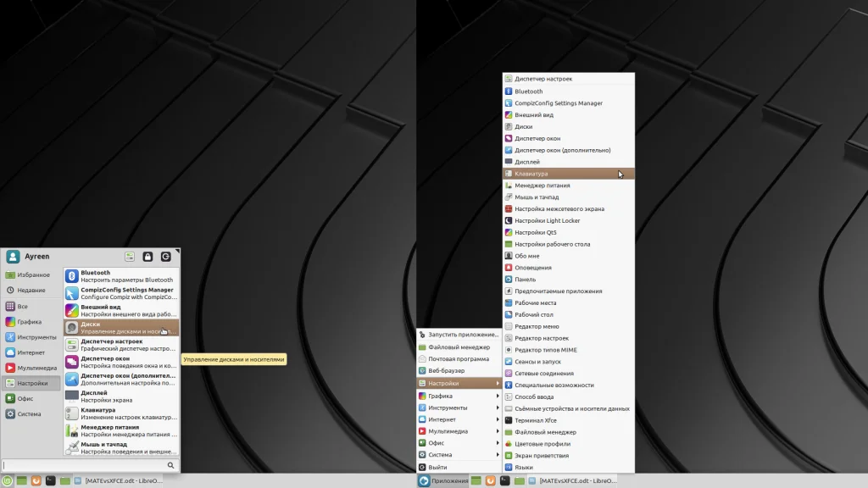Expand the Система submenu arrow in Приложения menu
868x488 pixels.
(497, 455)
